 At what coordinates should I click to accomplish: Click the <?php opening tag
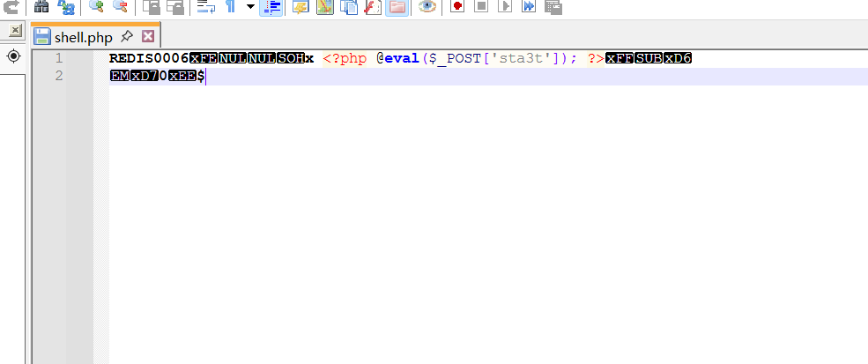pyautogui.click(x=345, y=59)
